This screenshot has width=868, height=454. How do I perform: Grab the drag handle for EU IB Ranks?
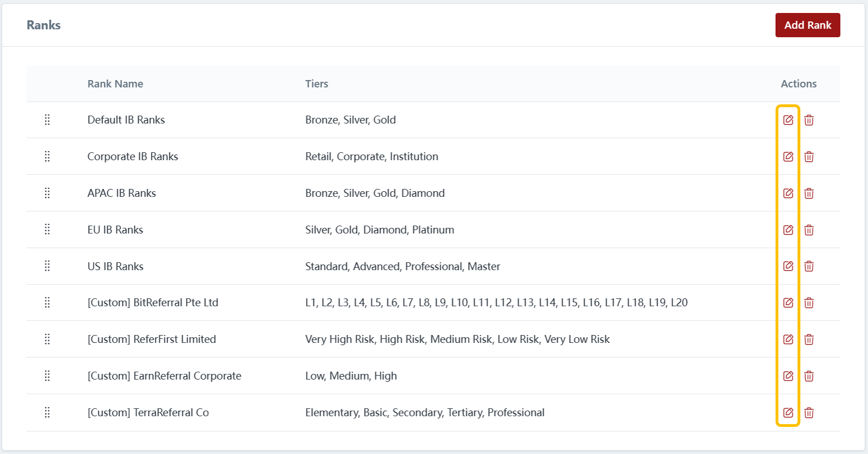click(47, 230)
